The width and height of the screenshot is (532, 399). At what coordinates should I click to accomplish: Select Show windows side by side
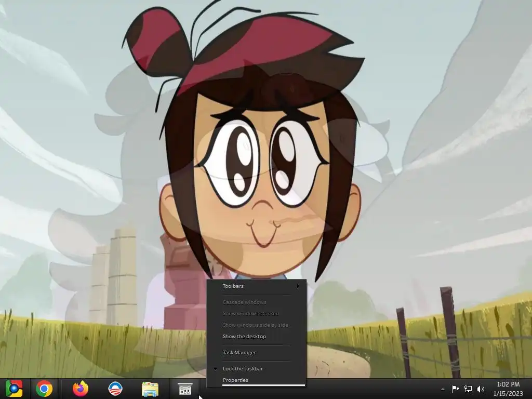point(257,325)
